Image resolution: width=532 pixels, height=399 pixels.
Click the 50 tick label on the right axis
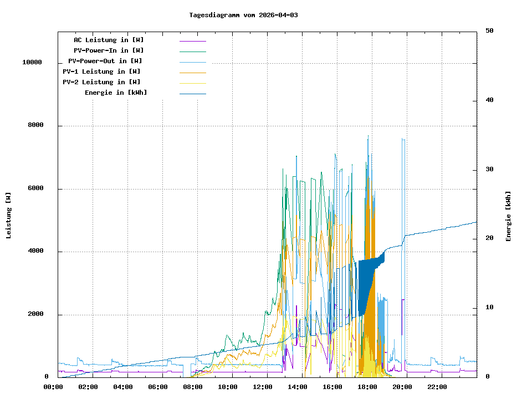[x=489, y=31]
